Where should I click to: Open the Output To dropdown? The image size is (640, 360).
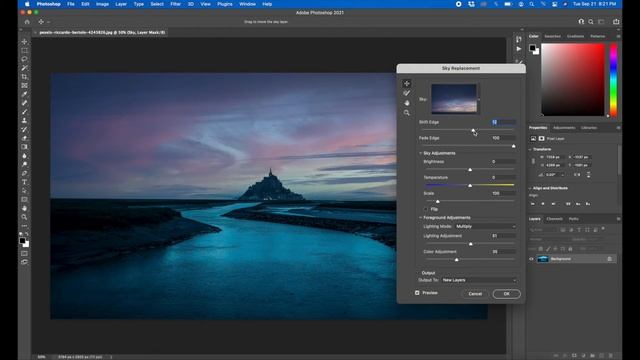coord(479,280)
